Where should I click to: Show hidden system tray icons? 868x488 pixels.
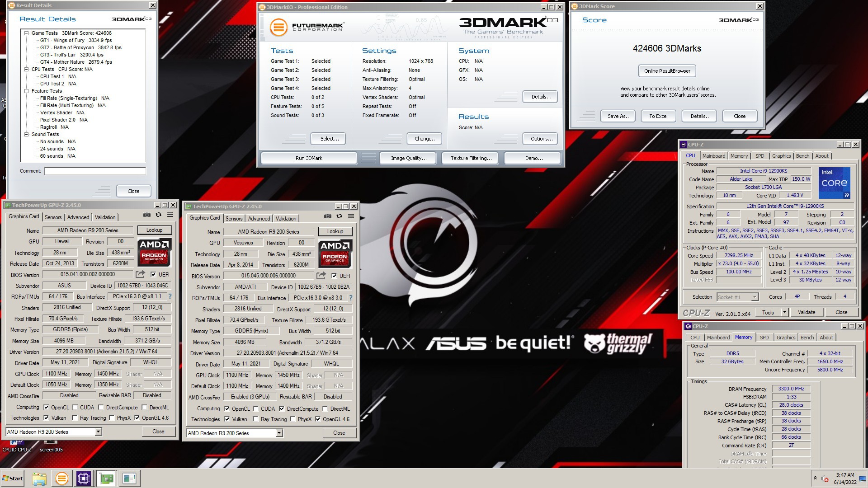point(815,478)
